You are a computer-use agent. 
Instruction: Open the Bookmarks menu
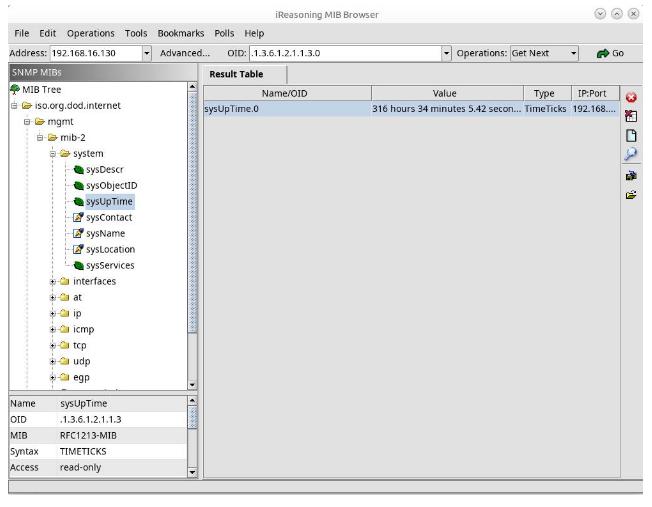181,33
